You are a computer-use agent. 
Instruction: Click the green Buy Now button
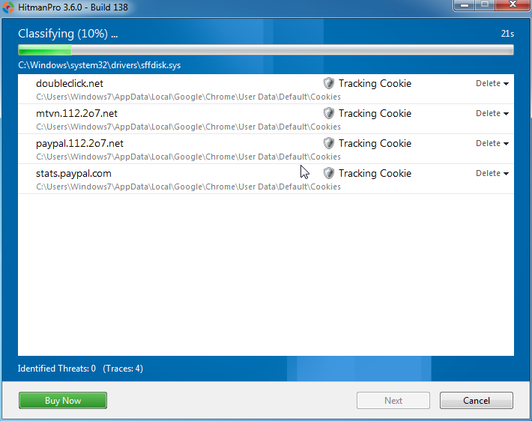63,400
